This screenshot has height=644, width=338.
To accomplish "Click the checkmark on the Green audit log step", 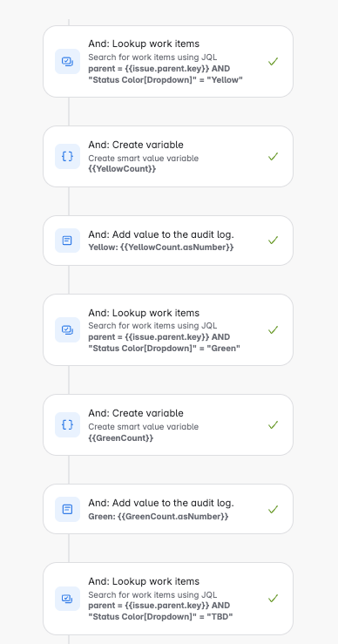I will pyautogui.click(x=274, y=509).
